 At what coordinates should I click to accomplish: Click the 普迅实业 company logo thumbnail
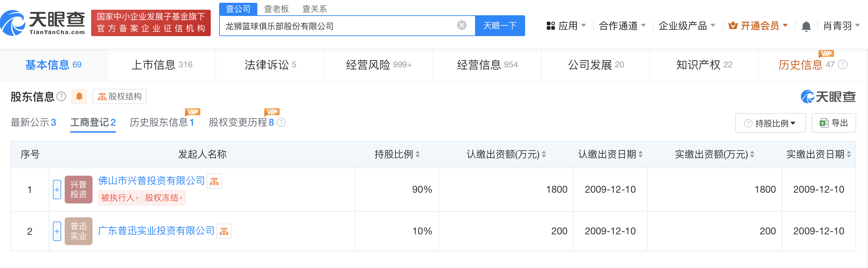79,231
